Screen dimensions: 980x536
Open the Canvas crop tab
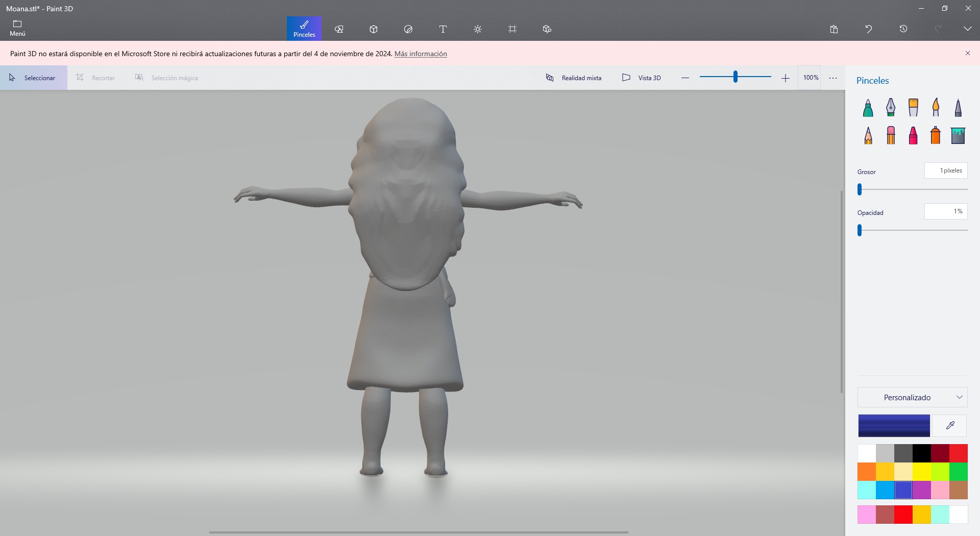512,29
